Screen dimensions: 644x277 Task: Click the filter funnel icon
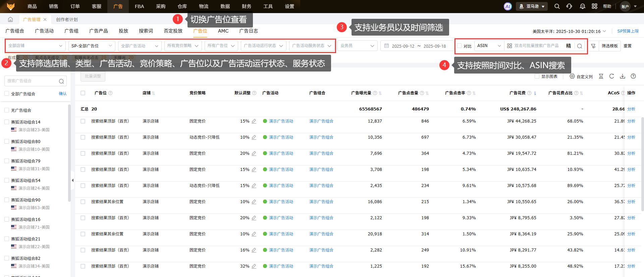click(593, 46)
